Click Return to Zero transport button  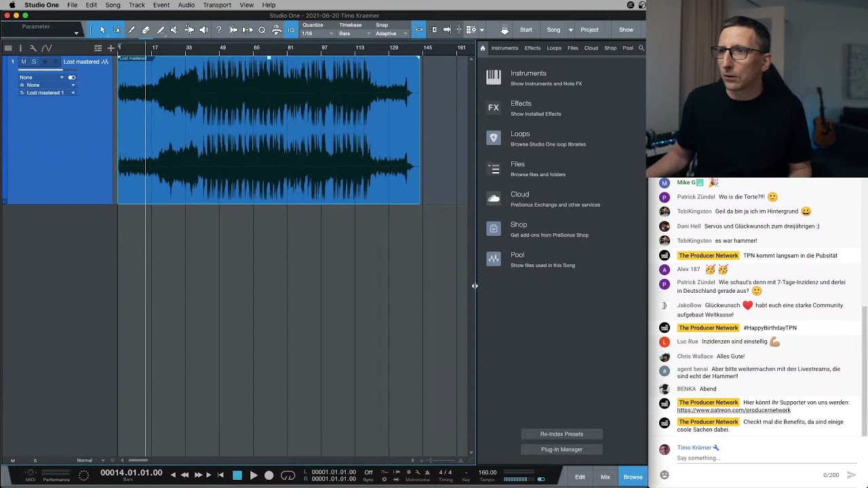(220, 476)
